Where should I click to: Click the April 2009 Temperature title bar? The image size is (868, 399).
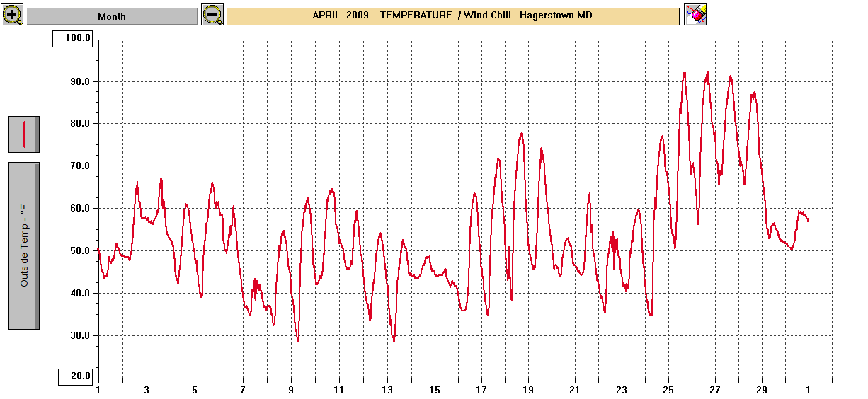click(x=453, y=16)
